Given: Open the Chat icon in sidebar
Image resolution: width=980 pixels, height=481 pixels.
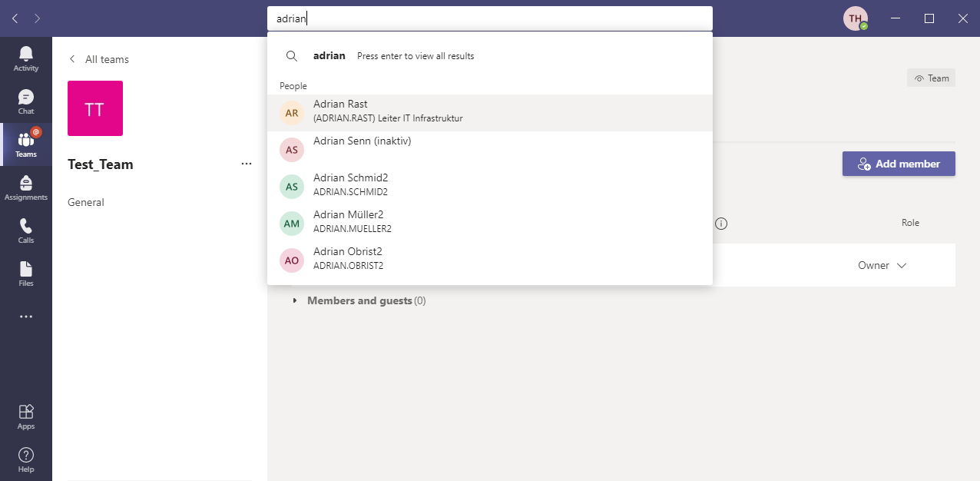Looking at the screenshot, I should click(x=26, y=101).
